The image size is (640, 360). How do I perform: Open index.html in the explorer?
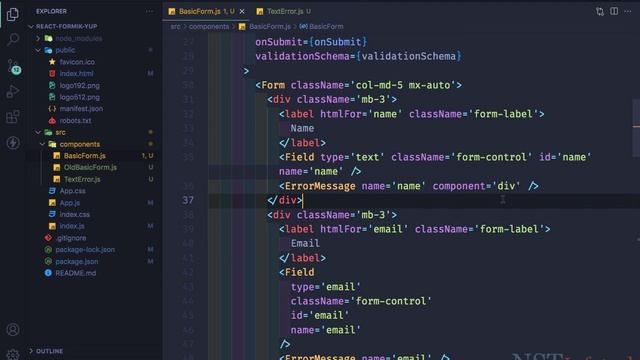click(x=76, y=73)
